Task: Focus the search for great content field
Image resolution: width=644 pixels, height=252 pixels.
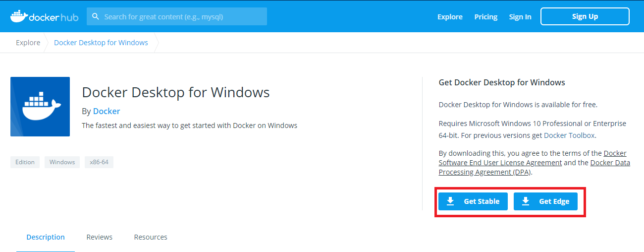Action: 177,16
